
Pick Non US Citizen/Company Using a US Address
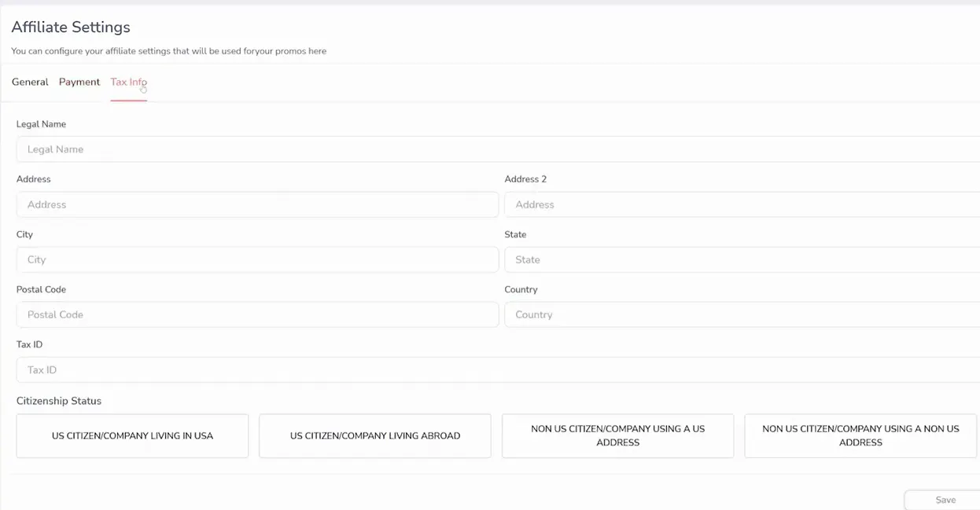pos(617,435)
